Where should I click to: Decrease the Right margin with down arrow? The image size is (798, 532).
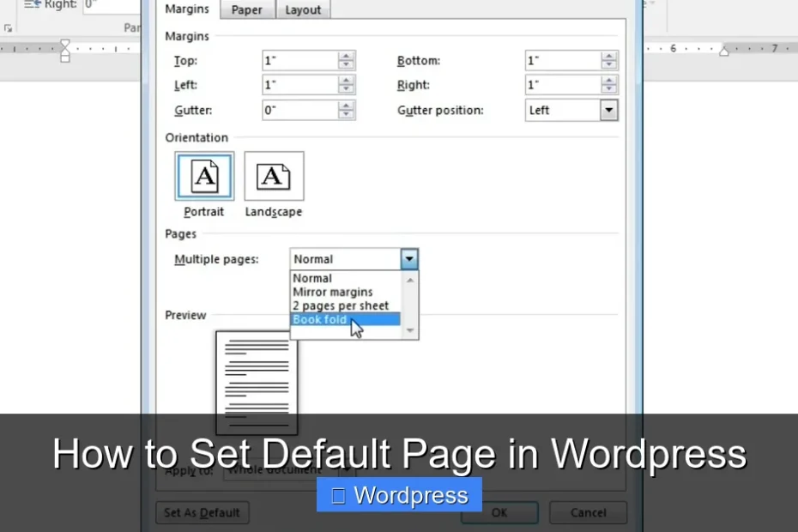pos(609,89)
